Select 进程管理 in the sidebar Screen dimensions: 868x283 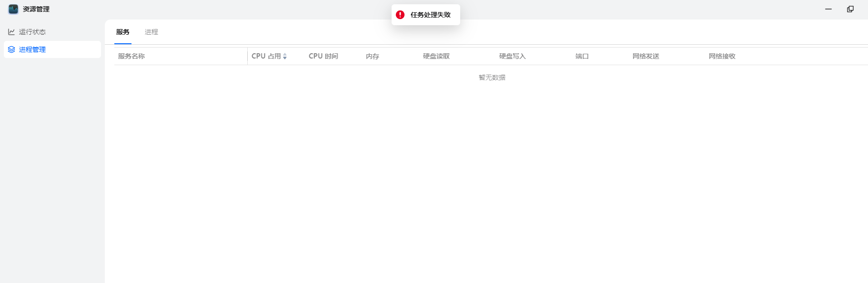tap(52, 49)
